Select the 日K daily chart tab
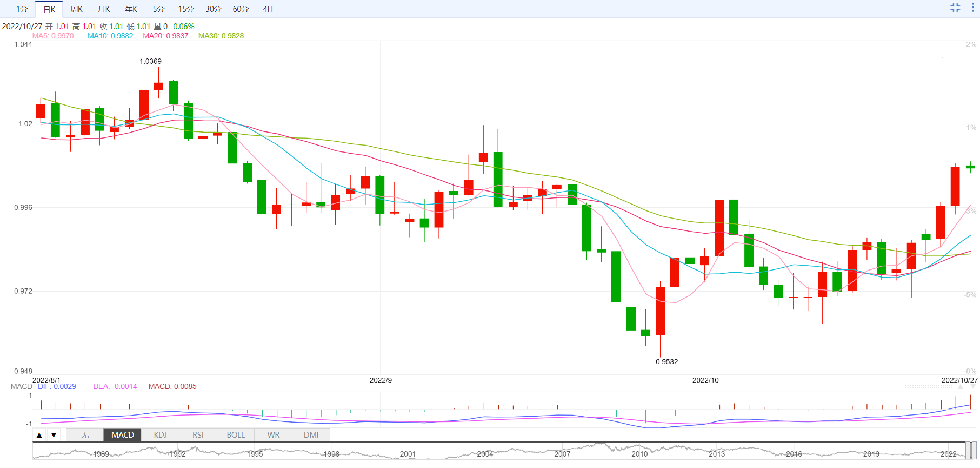 pos(49,9)
